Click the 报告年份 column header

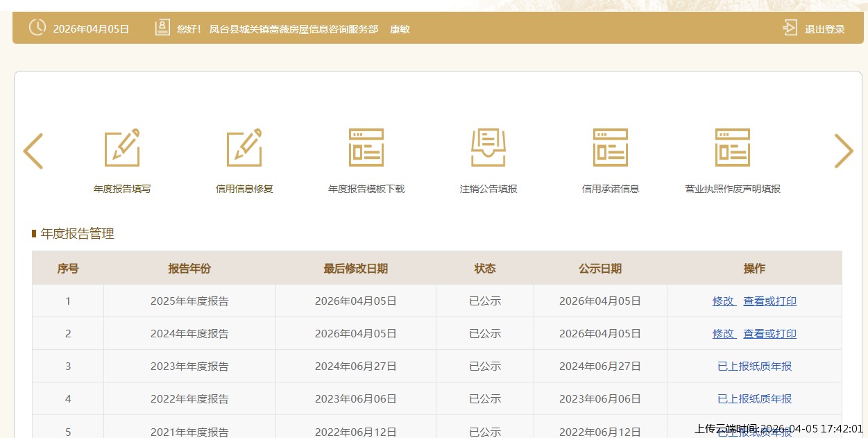tap(189, 269)
